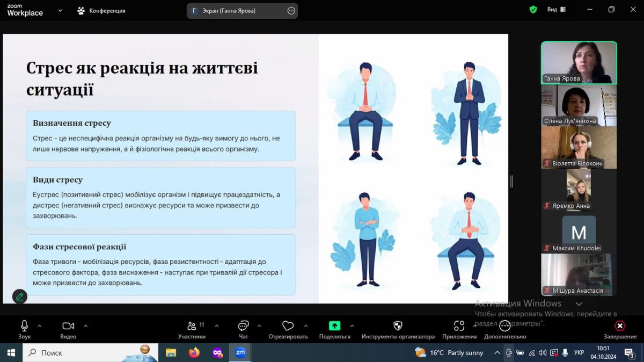Open the Приложения apps panel

[x=459, y=326]
